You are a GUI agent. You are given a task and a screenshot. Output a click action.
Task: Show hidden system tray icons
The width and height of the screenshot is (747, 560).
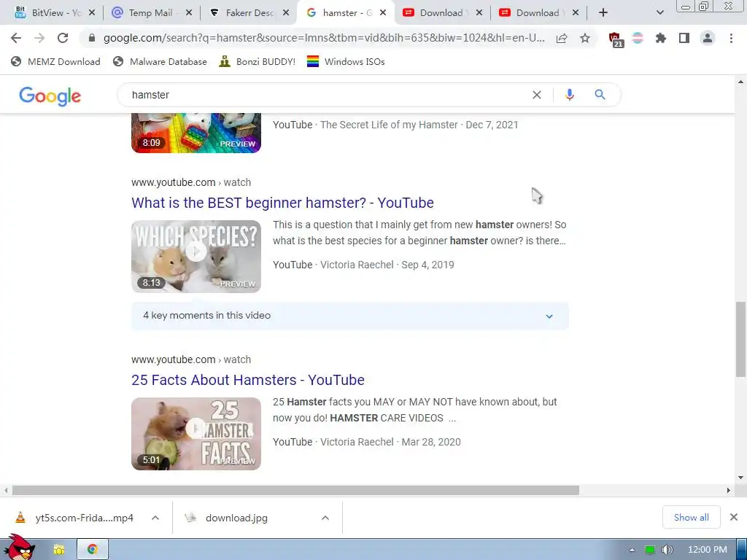[632, 550]
